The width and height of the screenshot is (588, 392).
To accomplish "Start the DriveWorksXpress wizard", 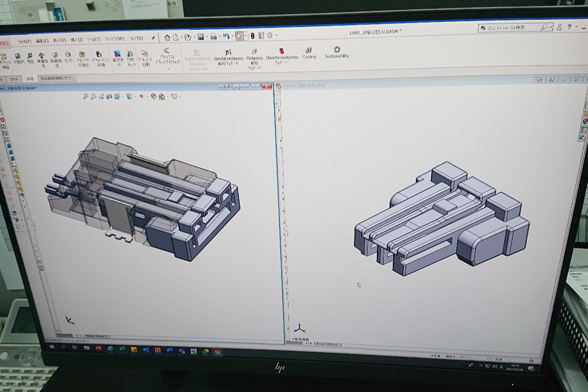I will tap(281, 56).
